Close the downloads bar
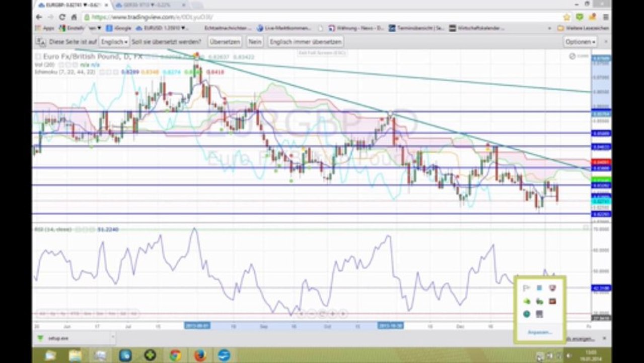This screenshot has height=363, width=644. [x=605, y=339]
